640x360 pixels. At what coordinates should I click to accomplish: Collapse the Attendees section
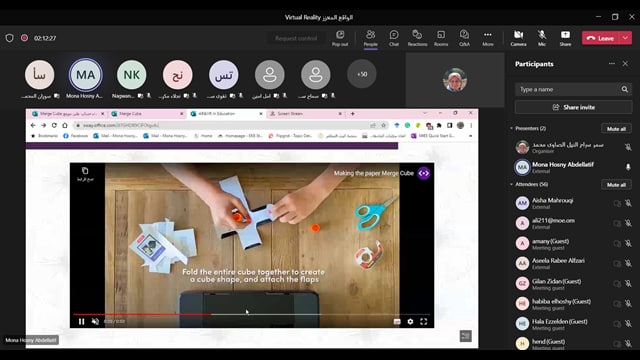click(511, 184)
